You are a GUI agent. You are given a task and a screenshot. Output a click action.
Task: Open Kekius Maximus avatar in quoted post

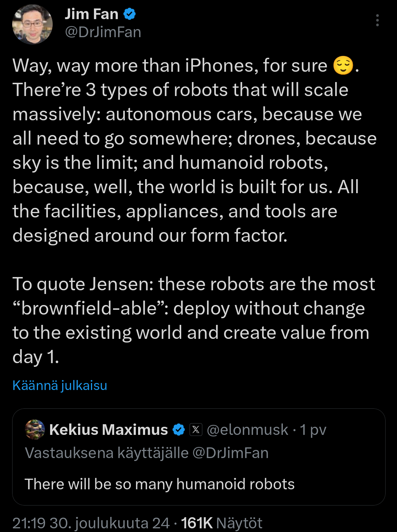[35, 429]
